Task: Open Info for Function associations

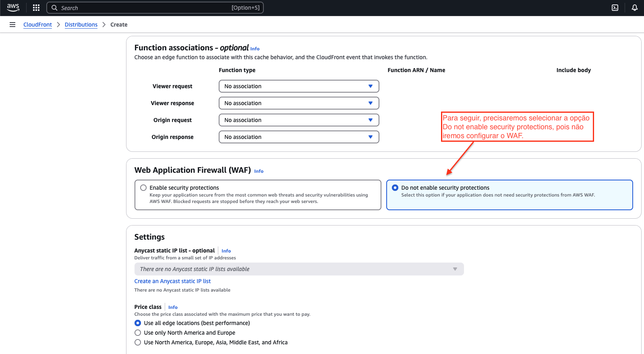Action: coord(255,49)
